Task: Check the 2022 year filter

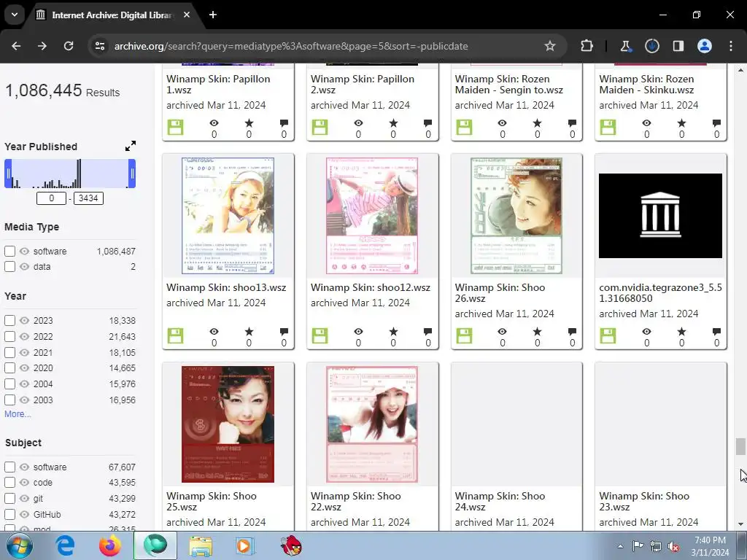Action: click(10, 336)
